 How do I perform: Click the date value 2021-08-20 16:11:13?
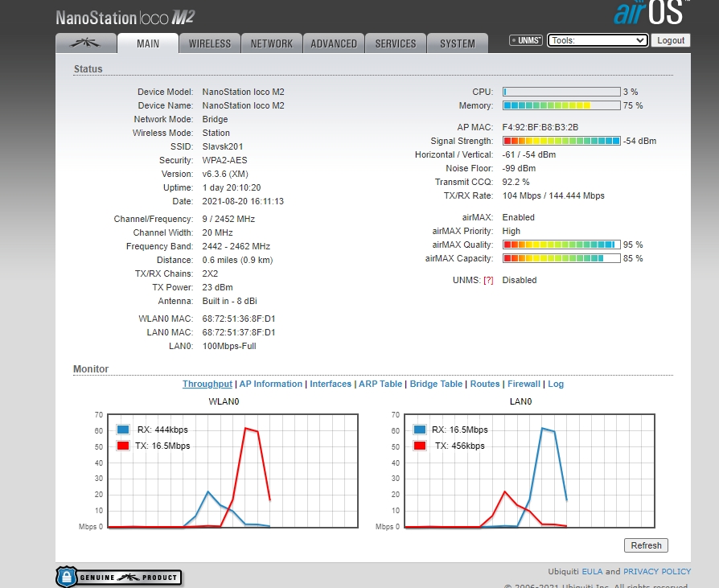[243, 201]
